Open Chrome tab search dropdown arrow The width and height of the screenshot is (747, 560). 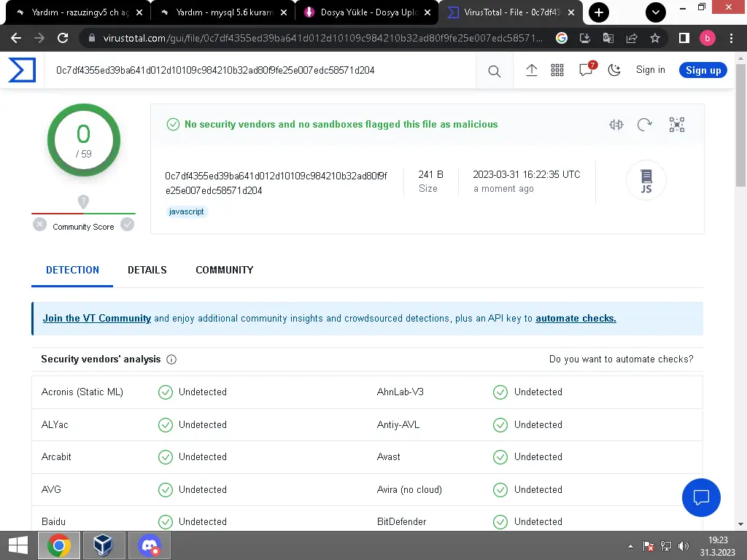(x=656, y=12)
